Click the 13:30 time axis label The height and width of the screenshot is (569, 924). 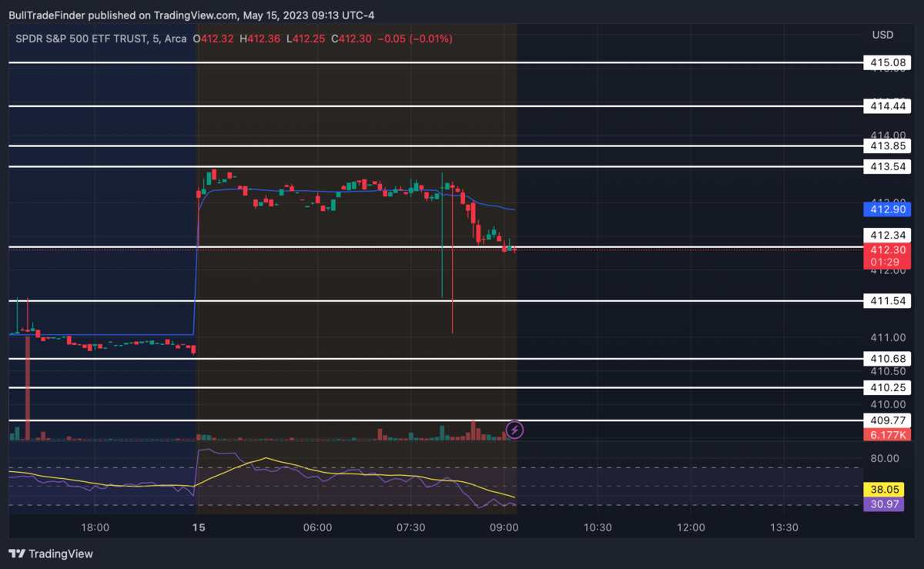[x=784, y=527]
